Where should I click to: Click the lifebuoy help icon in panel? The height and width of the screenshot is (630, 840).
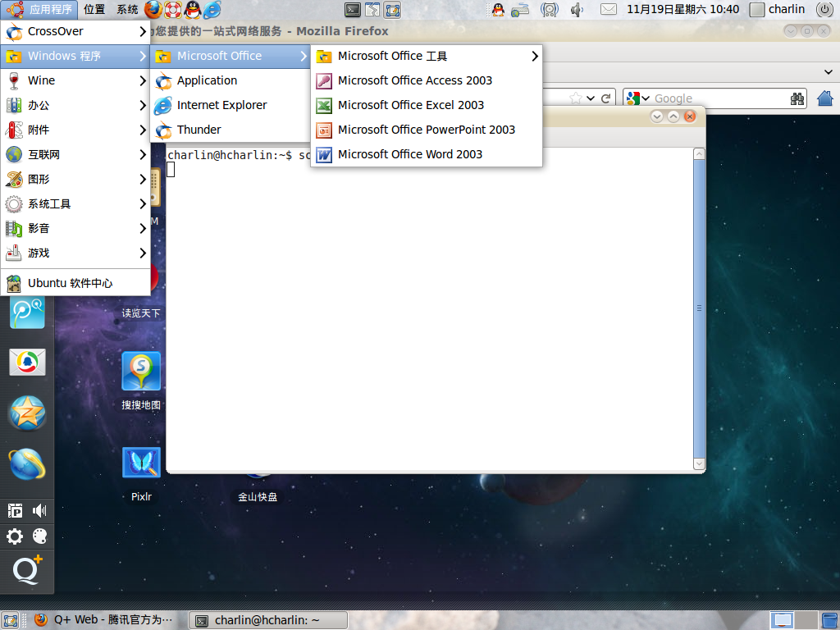[173, 9]
